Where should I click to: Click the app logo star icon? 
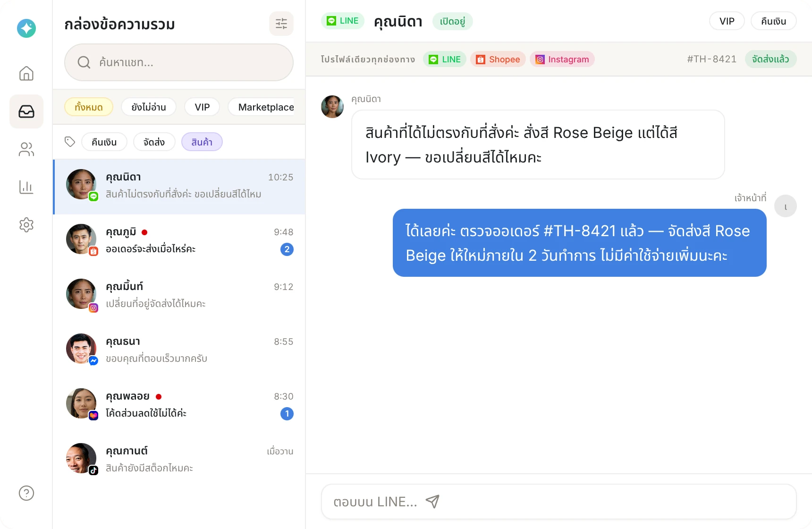click(26, 28)
